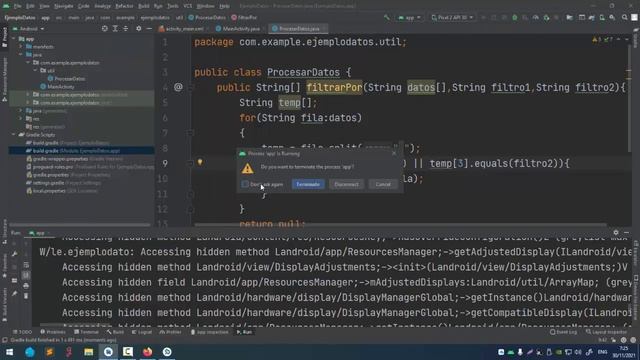Open the TODO tool window tab
The image size is (640, 360).
pyautogui.click(x=22, y=332)
